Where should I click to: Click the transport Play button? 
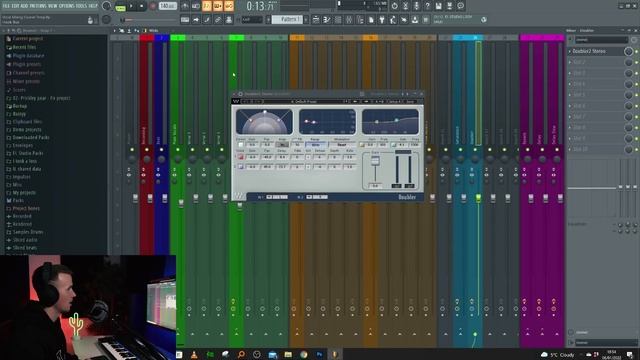pos(131,7)
